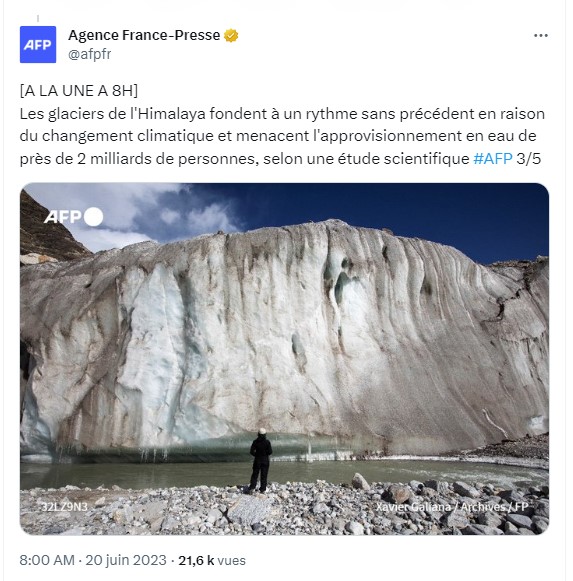The image size is (573, 581).
Task: Click the Xavier Galiana photo credit
Action: coord(452,507)
